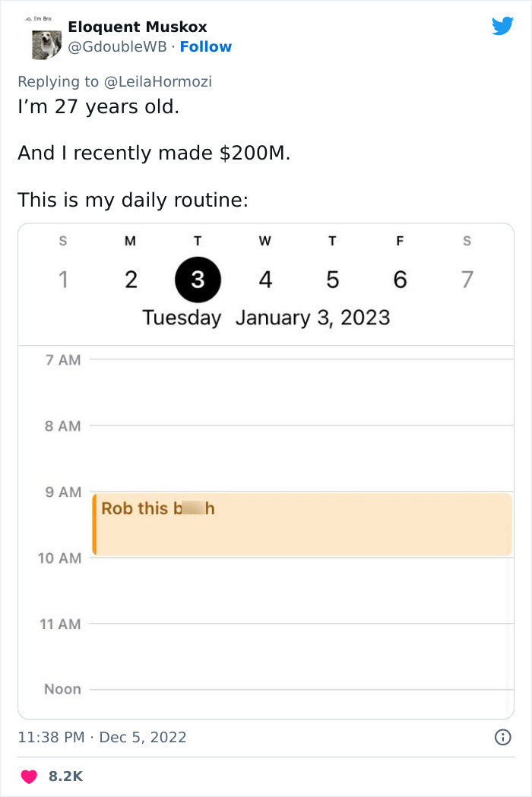Click the Twitter bird logo
The height and width of the screenshot is (797, 532).
tap(502, 27)
